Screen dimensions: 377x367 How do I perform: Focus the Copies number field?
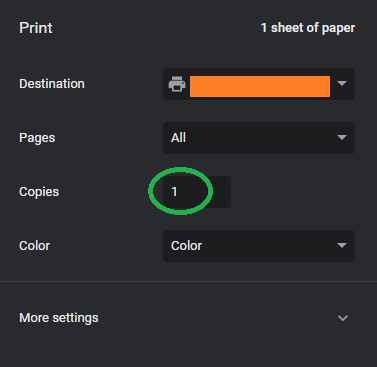[x=197, y=192]
